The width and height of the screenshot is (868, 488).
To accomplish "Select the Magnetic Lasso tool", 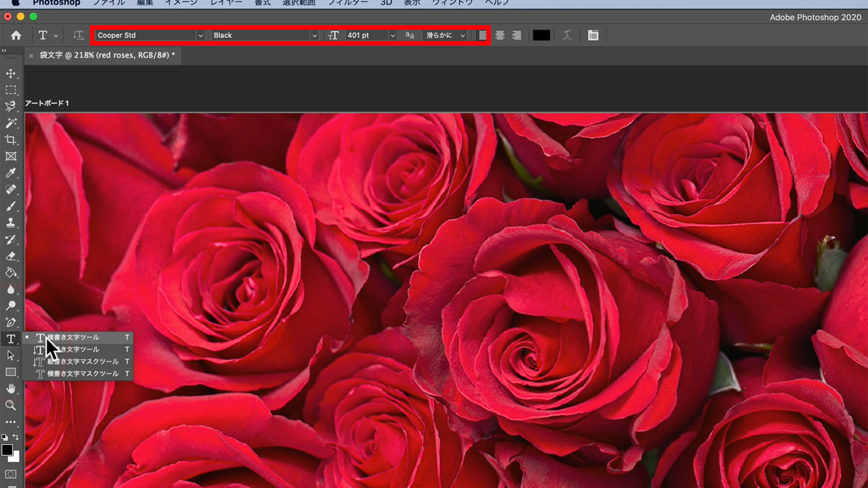I will click(x=11, y=107).
